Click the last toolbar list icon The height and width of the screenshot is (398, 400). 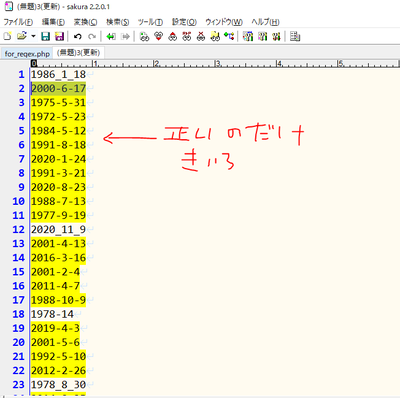pyautogui.click(x=295, y=36)
